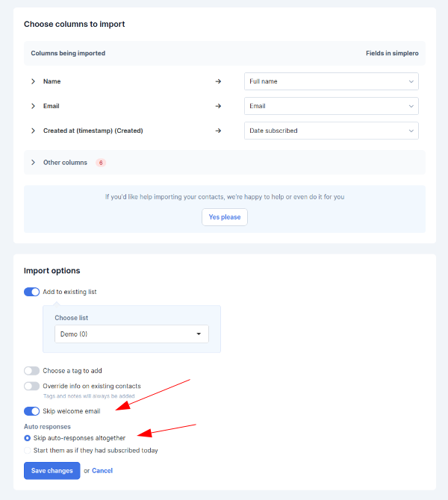This screenshot has height=500, width=448.
Task: Click the mapping arrow beside Email column
Action: [x=218, y=106]
